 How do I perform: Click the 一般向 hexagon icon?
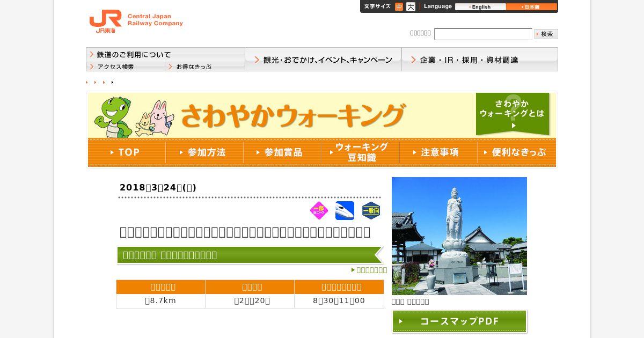pos(371,210)
